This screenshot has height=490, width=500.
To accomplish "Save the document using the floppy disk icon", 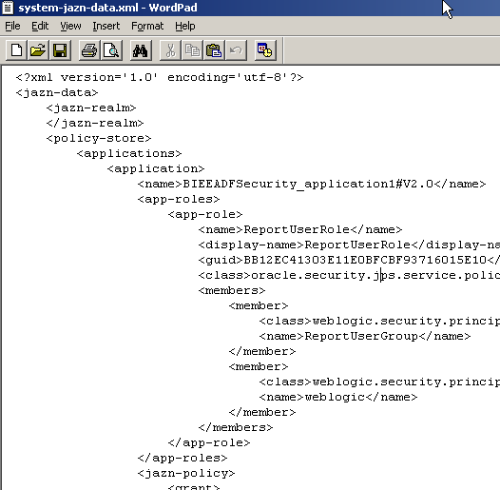I will click(60, 51).
